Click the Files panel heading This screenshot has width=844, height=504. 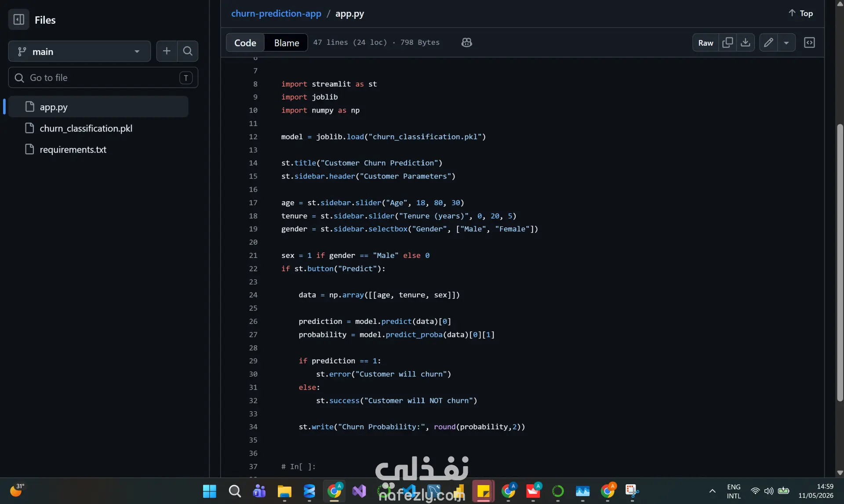point(45,20)
